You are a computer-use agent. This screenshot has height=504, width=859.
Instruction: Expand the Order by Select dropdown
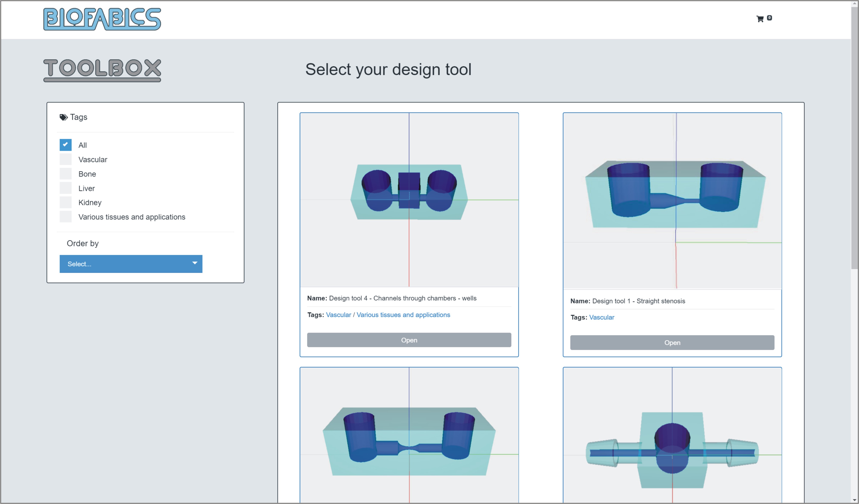click(x=131, y=264)
